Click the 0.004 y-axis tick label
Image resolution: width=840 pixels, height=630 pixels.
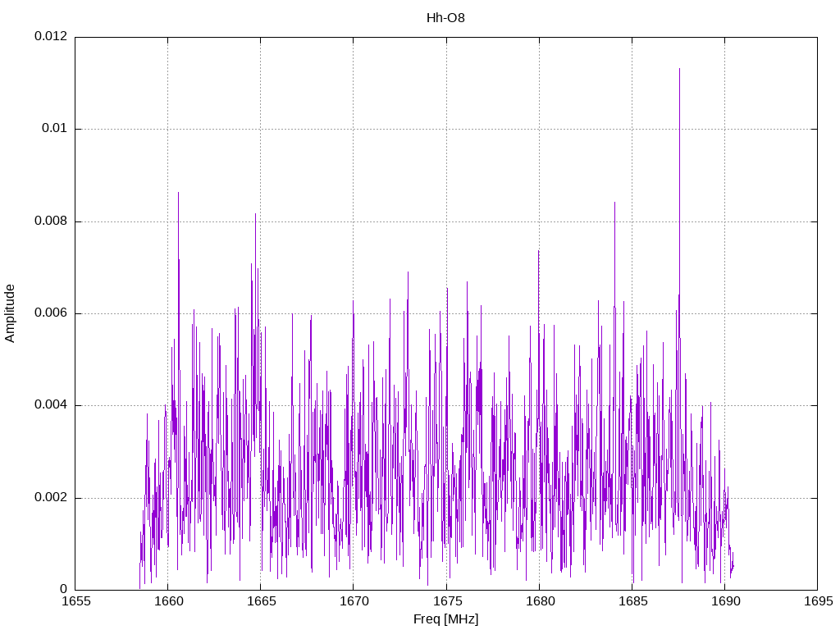(x=51, y=405)
